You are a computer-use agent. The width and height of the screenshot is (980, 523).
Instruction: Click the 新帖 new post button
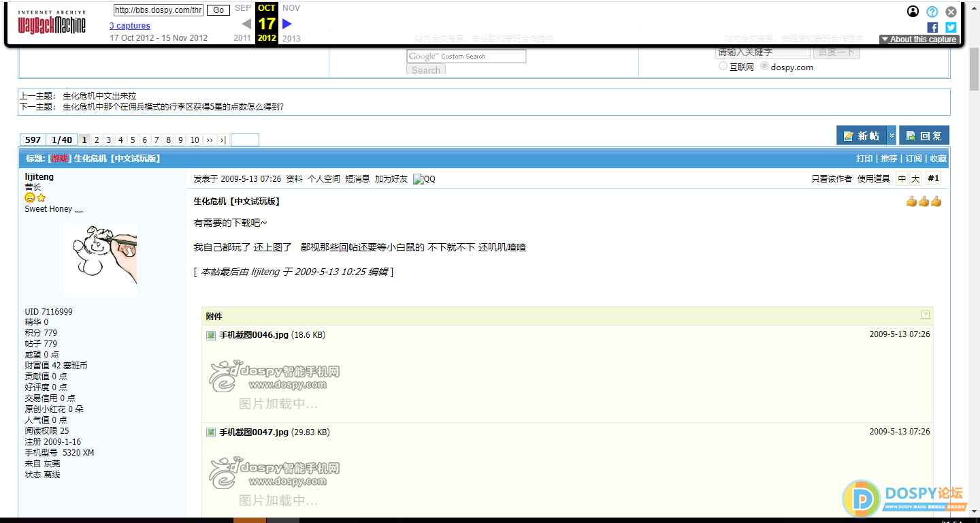coord(862,136)
